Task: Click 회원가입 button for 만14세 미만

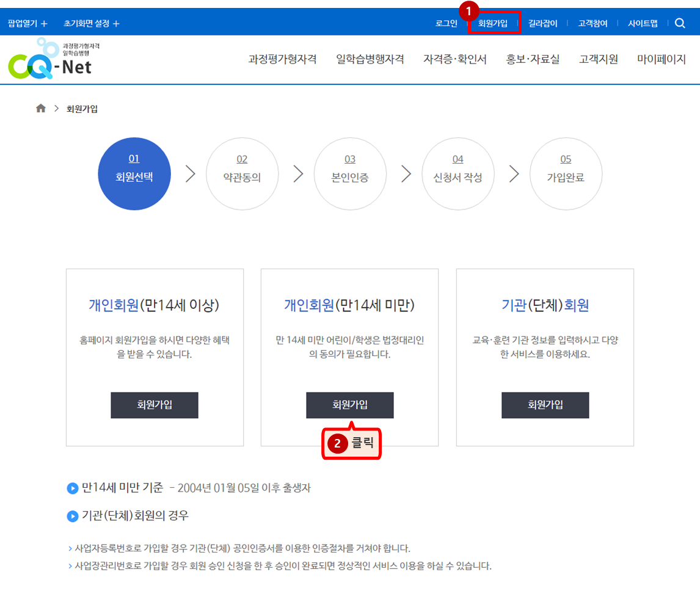Action: tap(349, 405)
